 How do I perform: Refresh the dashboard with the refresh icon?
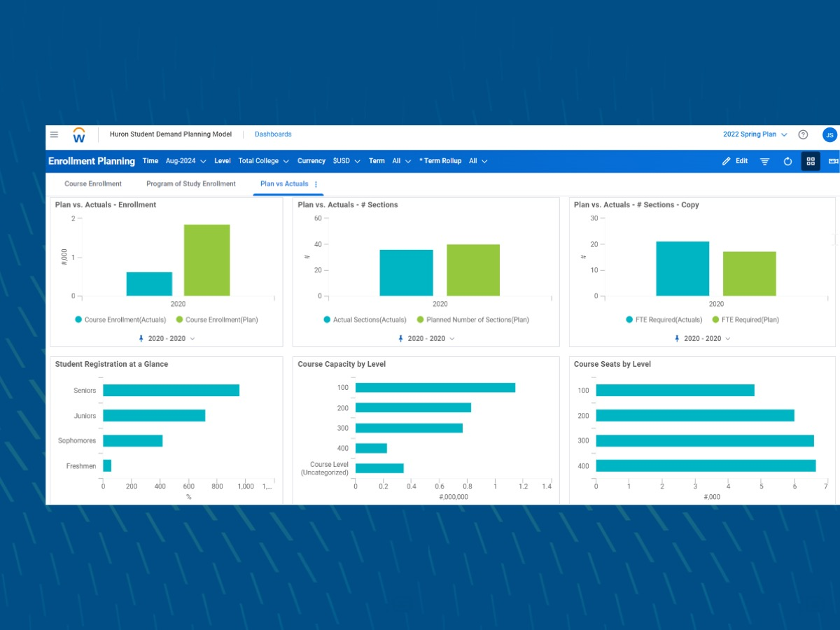point(787,161)
